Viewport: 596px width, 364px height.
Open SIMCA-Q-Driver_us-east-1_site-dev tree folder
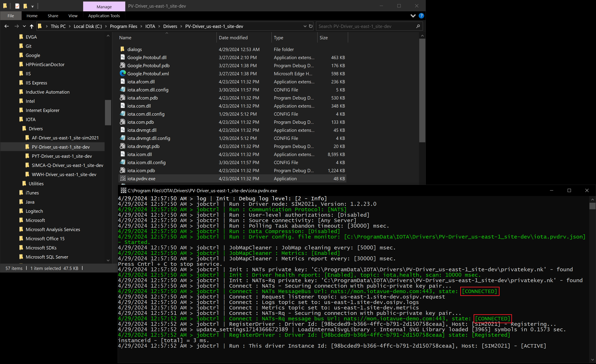coord(67,165)
